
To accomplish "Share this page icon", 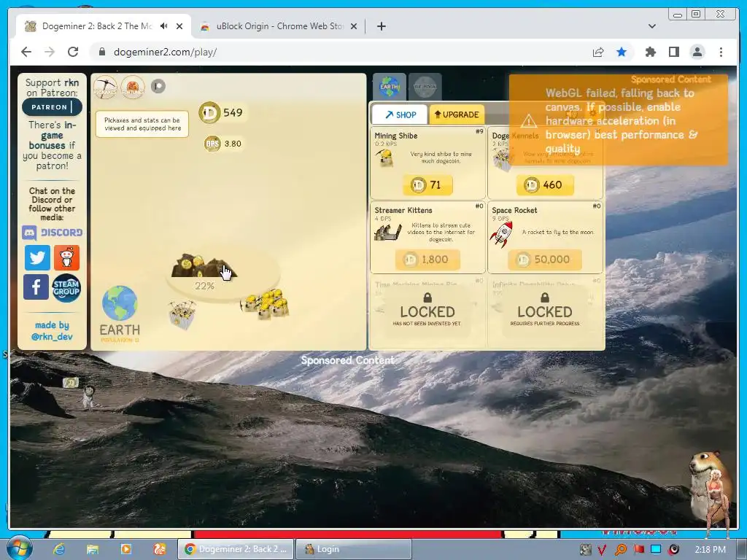I will [x=598, y=52].
